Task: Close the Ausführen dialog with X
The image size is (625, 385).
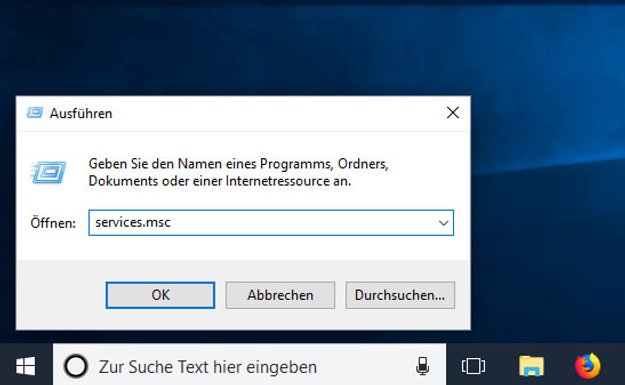Action: [452, 113]
